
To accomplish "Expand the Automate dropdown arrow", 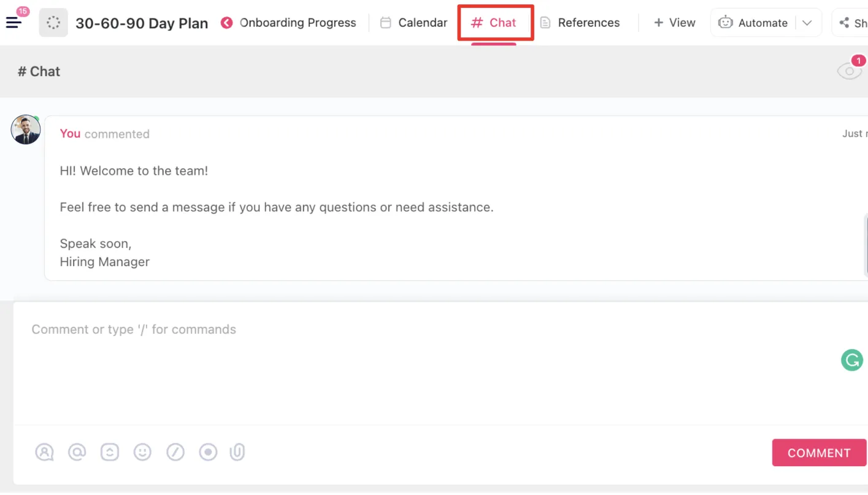I will click(807, 23).
